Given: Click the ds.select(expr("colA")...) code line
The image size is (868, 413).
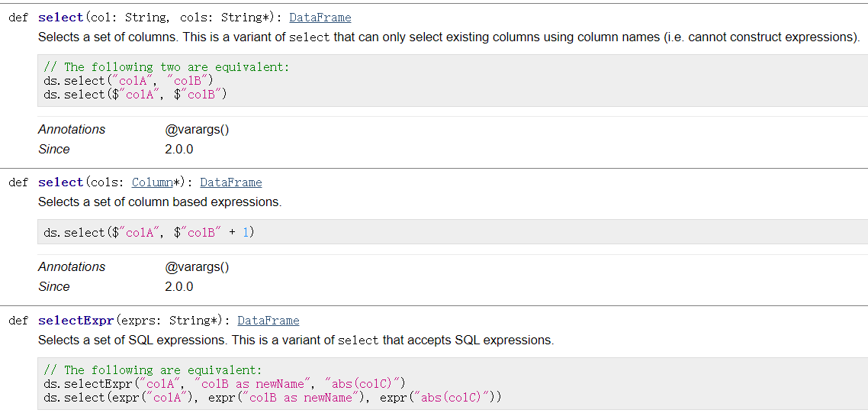Looking at the screenshot, I should [x=272, y=398].
